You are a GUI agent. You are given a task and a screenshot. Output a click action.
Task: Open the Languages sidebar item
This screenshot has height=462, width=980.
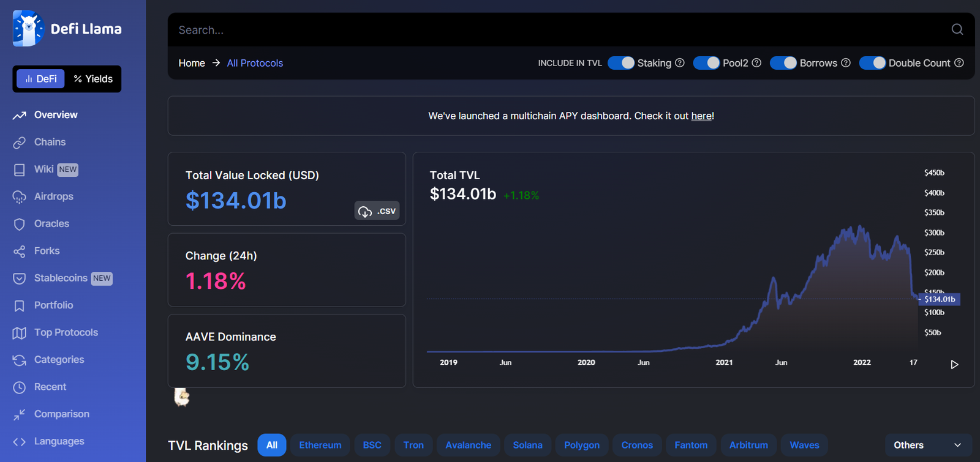[x=48, y=442]
